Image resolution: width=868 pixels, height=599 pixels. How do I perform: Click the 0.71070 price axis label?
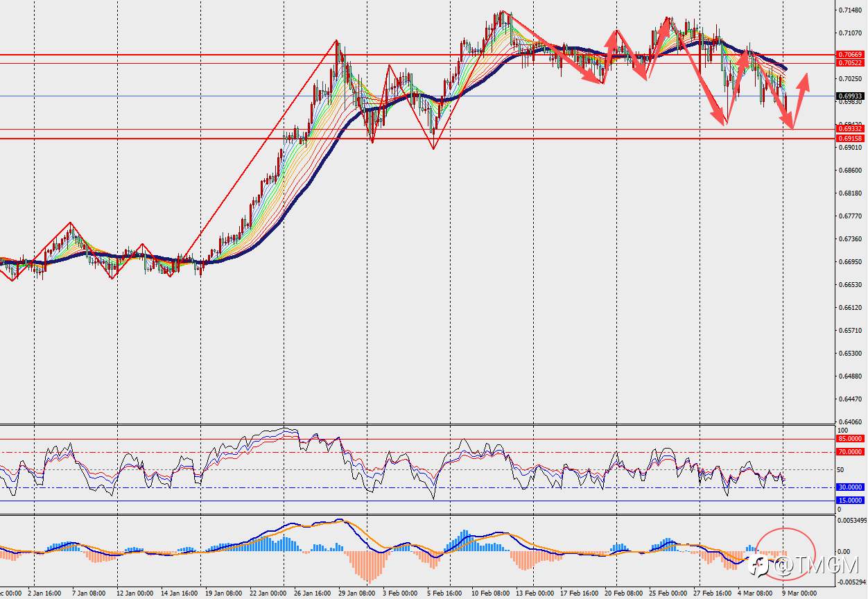(x=849, y=33)
